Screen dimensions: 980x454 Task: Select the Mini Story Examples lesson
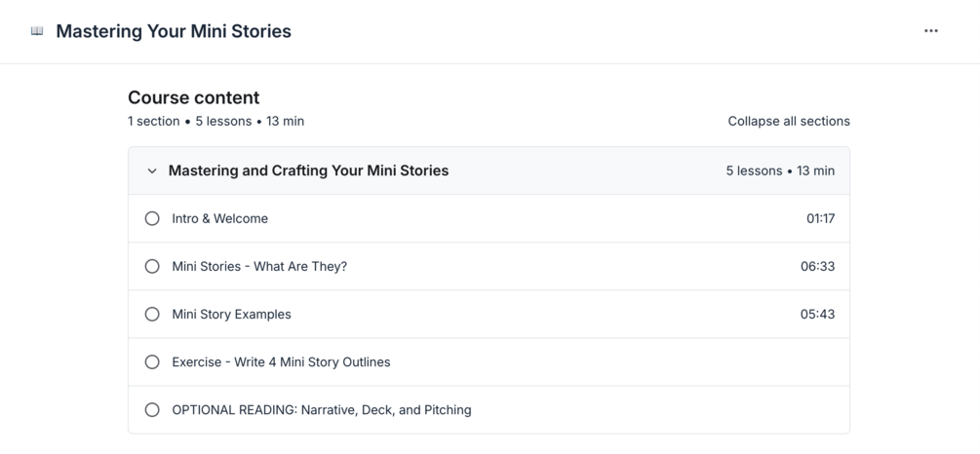(x=231, y=314)
